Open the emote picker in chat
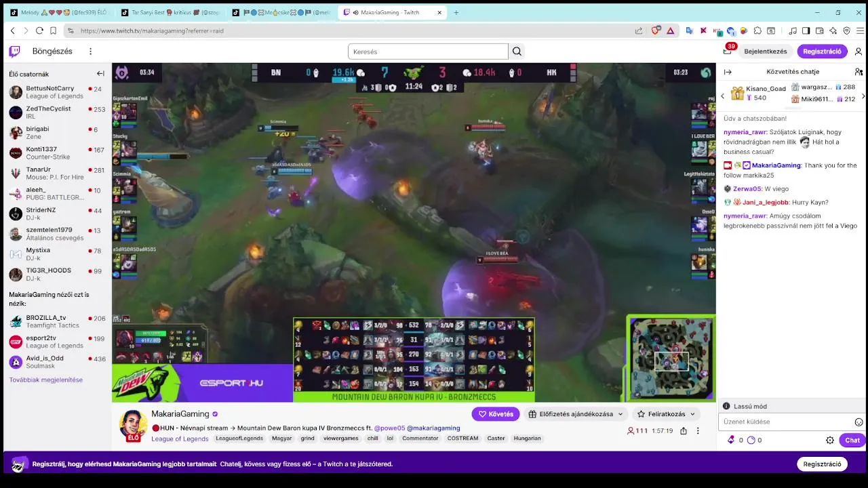The height and width of the screenshot is (488, 868). point(859,422)
